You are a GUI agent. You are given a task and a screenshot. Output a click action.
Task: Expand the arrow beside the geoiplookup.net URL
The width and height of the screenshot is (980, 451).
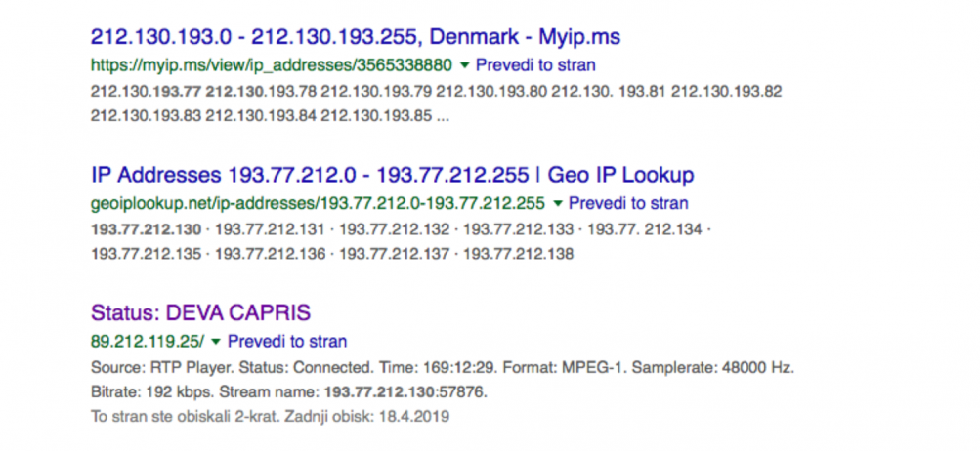coord(557,203)
